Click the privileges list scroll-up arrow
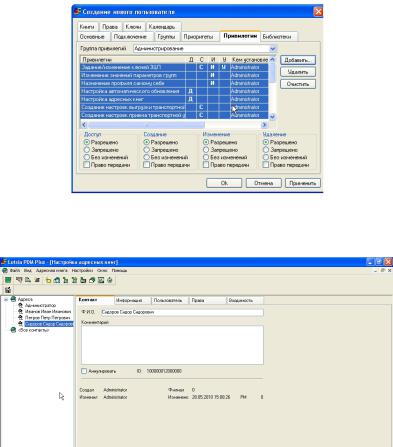 coord(272,60)
